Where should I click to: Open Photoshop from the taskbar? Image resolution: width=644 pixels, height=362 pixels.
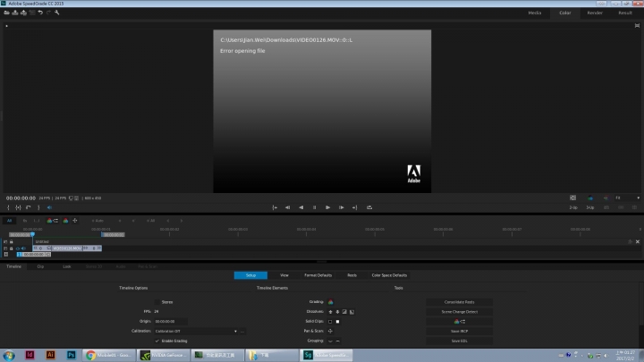71,355
